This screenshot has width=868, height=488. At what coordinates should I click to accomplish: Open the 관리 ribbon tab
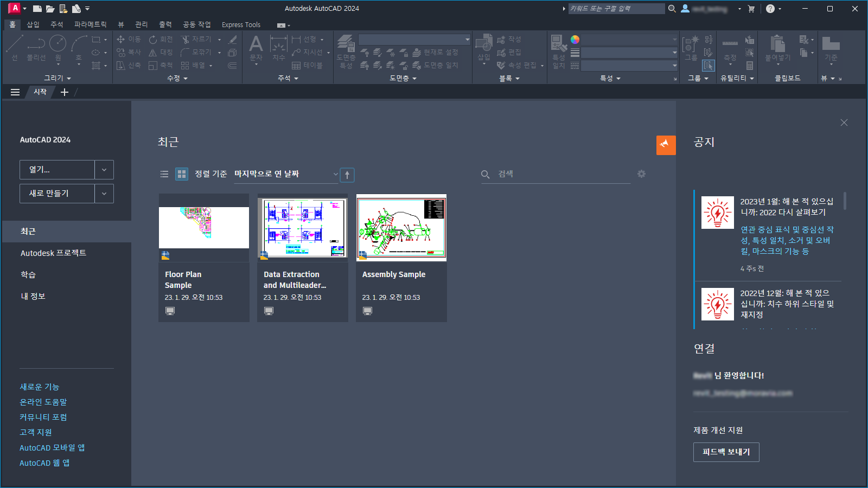pos(142,24)
